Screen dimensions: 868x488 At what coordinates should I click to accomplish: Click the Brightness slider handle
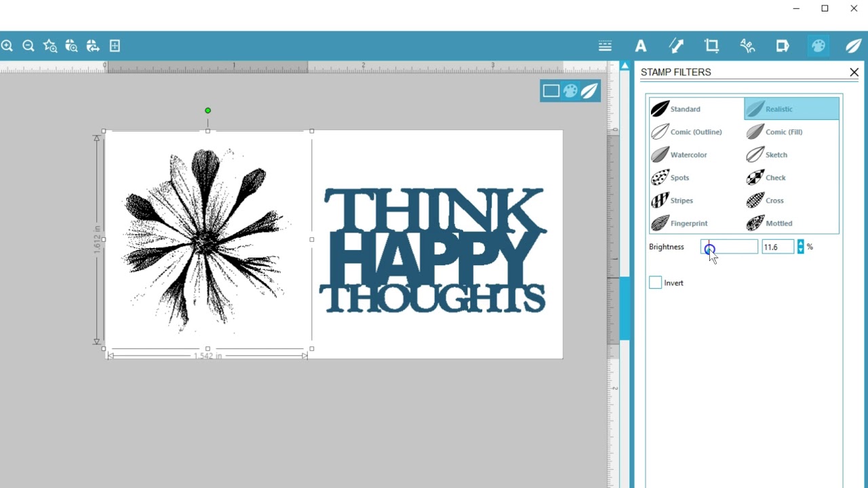click(x=709, y=248)
